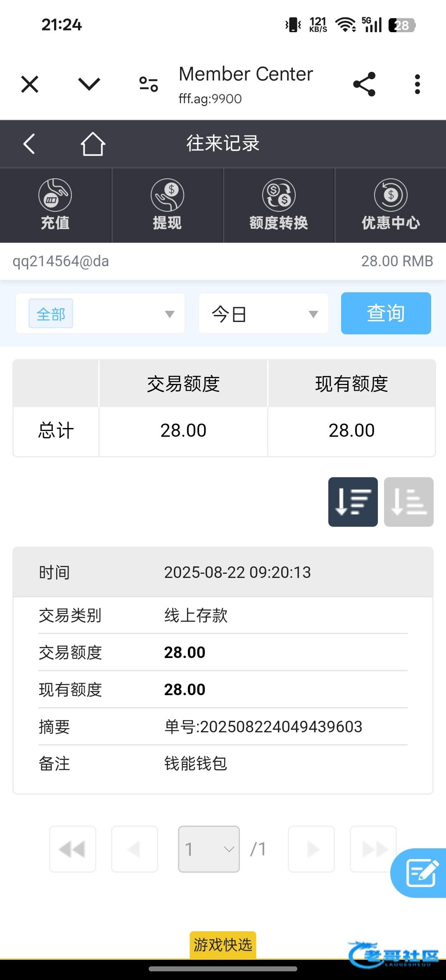Jump to the first page of records
446x980 pixels.
click(x=73, y=849)
